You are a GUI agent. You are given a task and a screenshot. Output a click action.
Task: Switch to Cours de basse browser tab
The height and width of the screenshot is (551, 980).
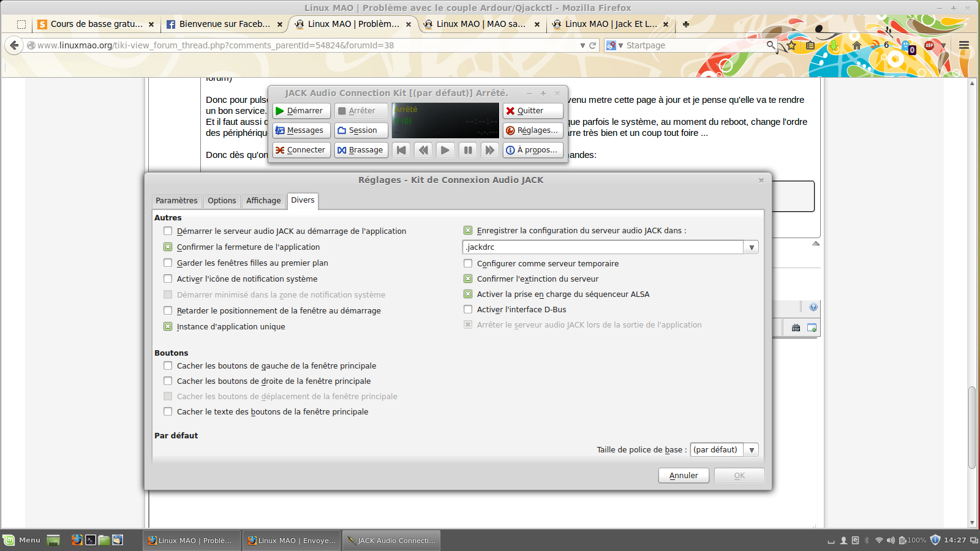(96, 24)
